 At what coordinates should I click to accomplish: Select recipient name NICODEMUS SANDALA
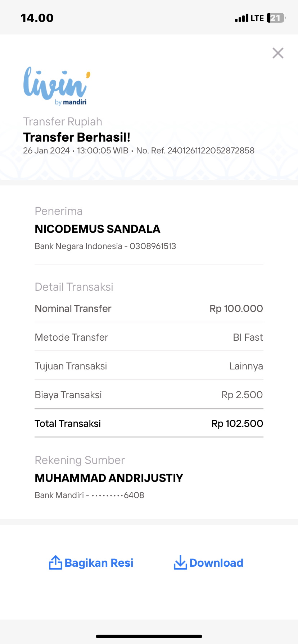(x=98, y=229)
